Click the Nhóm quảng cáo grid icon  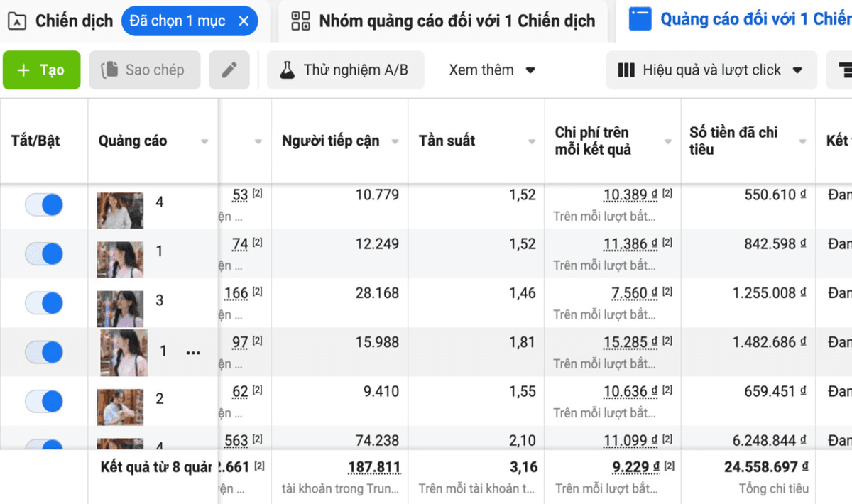coord(301,21)
